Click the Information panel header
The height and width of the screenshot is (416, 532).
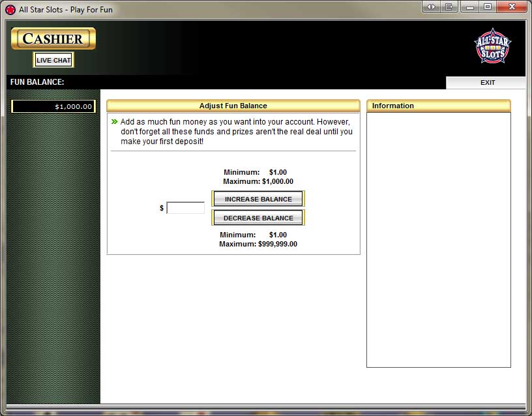[x=438, y=106]
